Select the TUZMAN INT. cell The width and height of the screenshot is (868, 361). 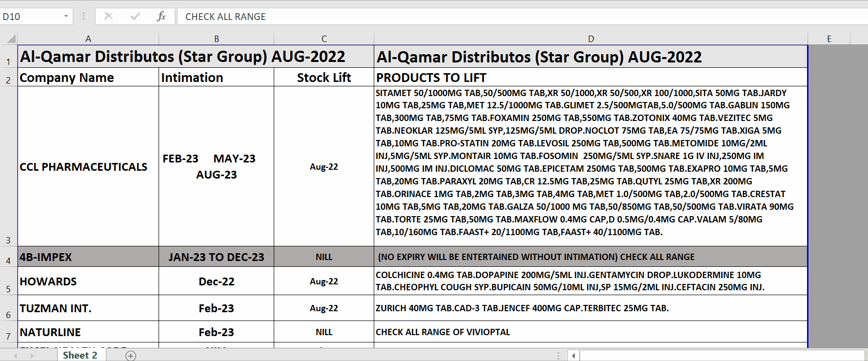coord(88,308)
